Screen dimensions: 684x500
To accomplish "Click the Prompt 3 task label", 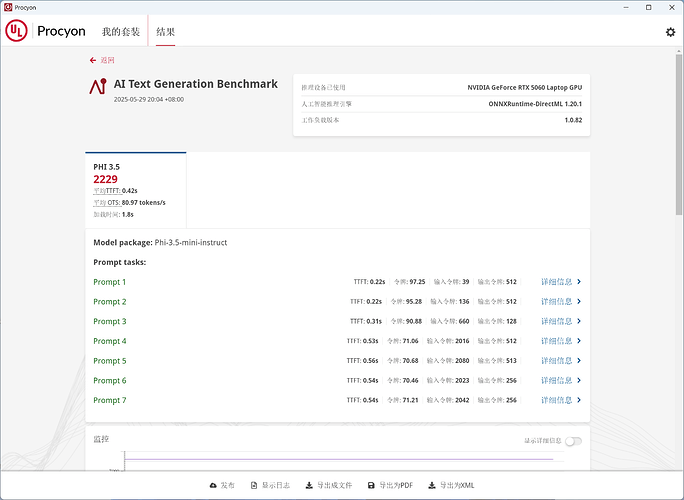I will [110, 322].
